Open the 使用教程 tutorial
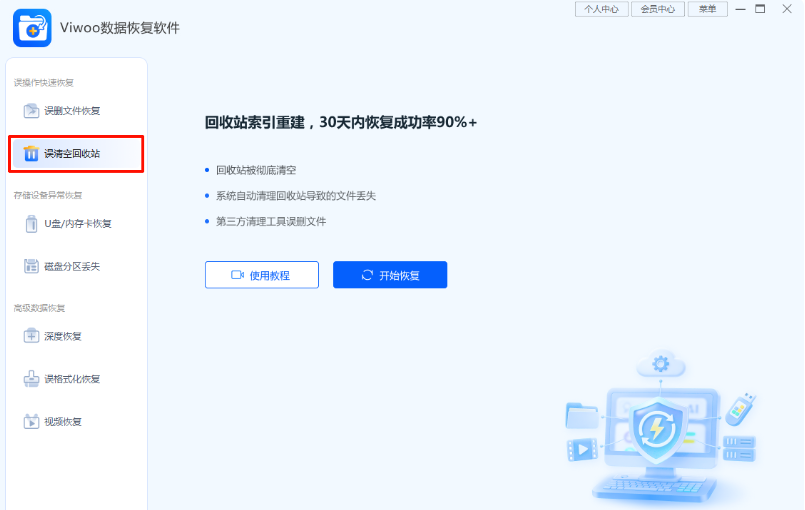This screenshot has height=510, width=805. click(x=262, y=275)
